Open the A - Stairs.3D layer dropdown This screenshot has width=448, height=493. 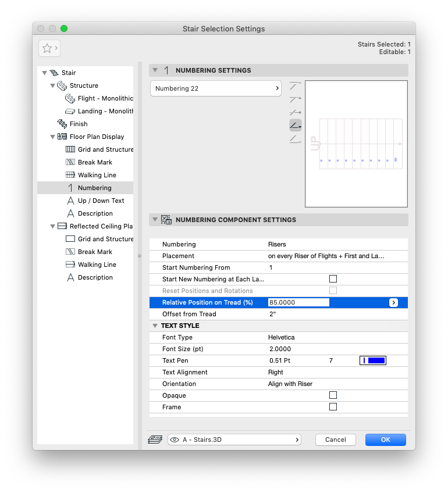pyautogui.click(x=234, y=440)
